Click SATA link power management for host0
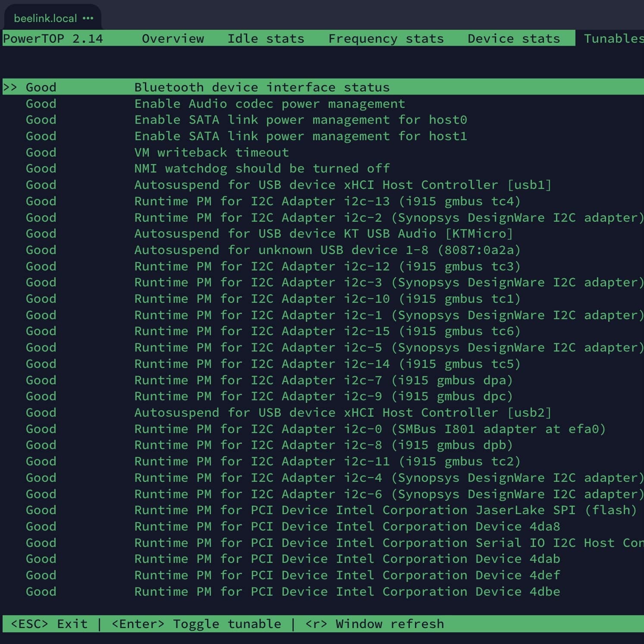644x644 pixels. [301, 119]
